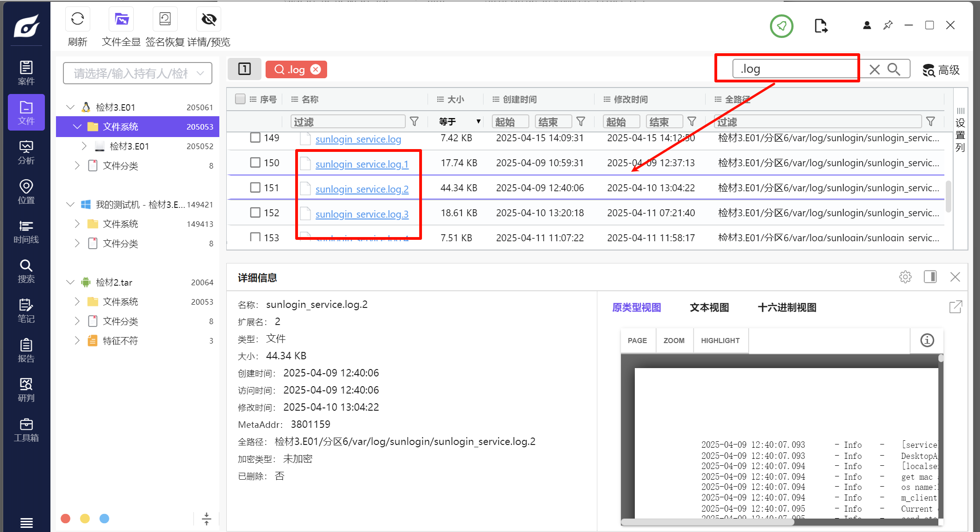Open the 案件 sidebar section
Screen dimensions: 980x532
coord(26,73)
